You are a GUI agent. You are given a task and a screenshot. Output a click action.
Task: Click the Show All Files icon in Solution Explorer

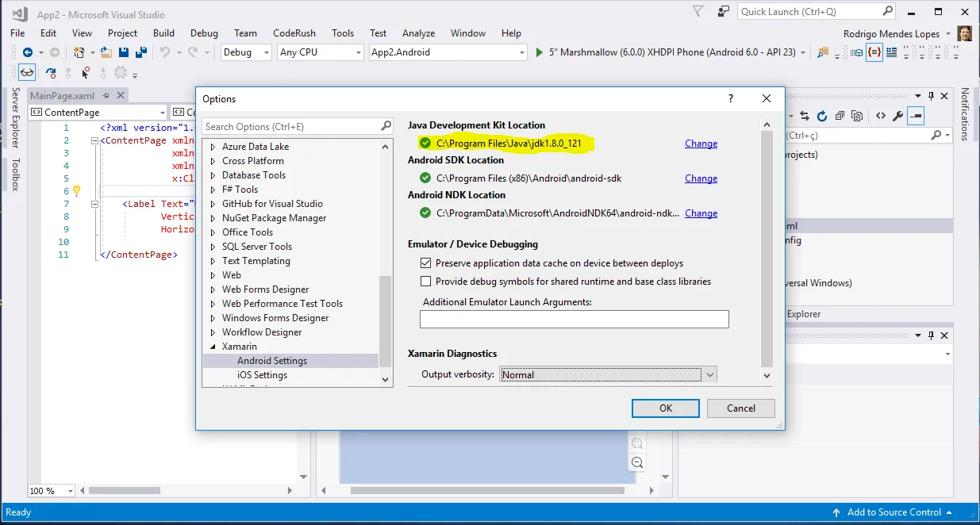858,116
